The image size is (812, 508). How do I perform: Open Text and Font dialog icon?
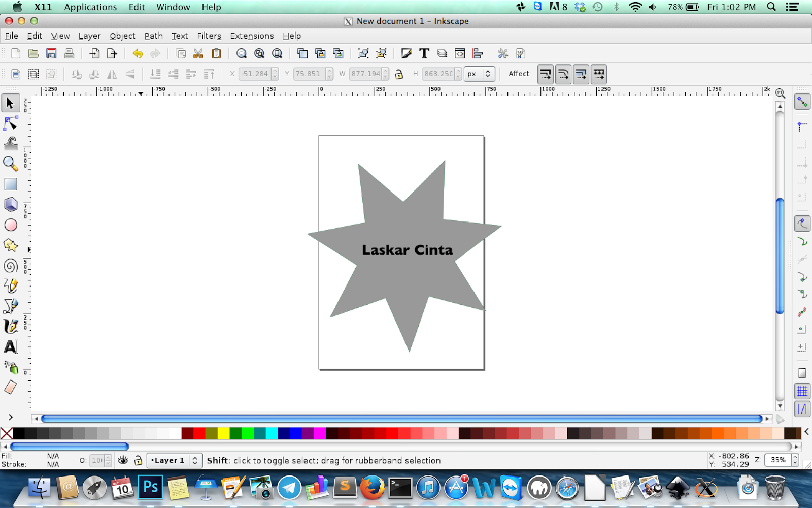point(424,53)
